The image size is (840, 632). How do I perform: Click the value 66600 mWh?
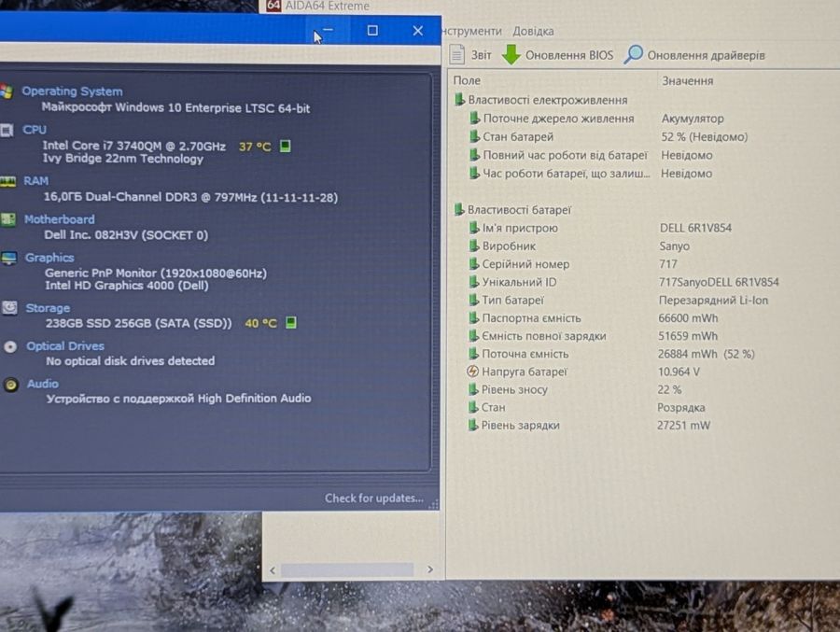coord(688,318)
